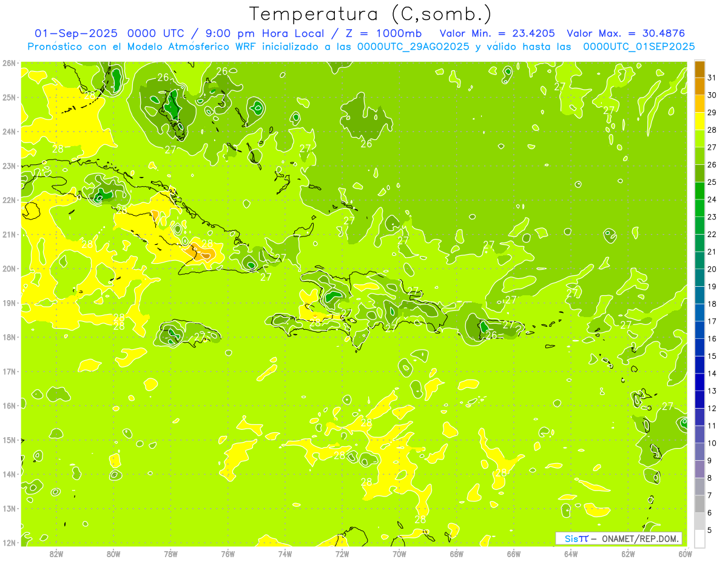The width and height of the screenshot is (728, 562).
Task: Click the color scale label '14'
Action: 712,373
